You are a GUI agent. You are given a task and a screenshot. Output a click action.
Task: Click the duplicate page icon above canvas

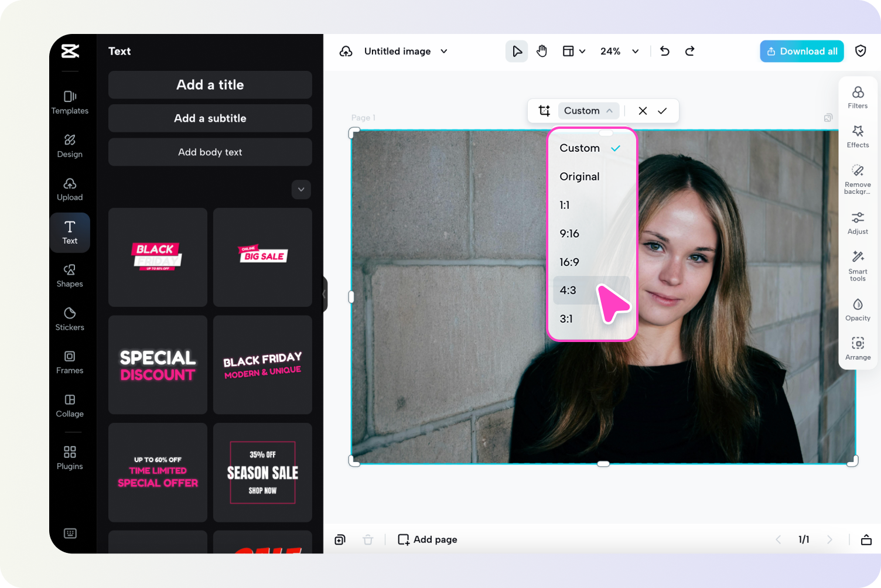(828, 118)
